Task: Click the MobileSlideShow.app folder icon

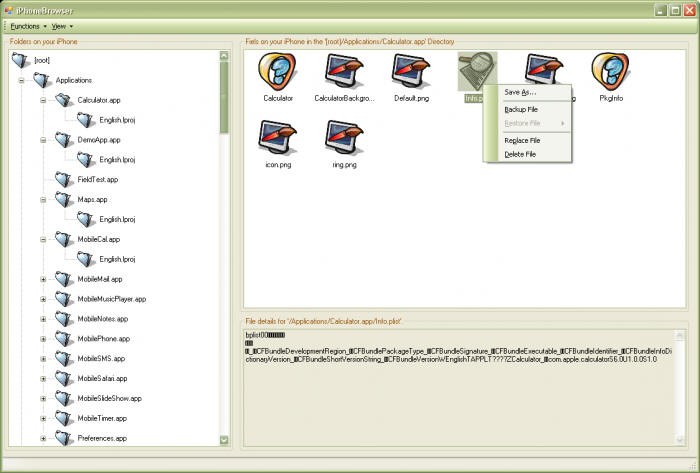Action: tap(64, 398)
